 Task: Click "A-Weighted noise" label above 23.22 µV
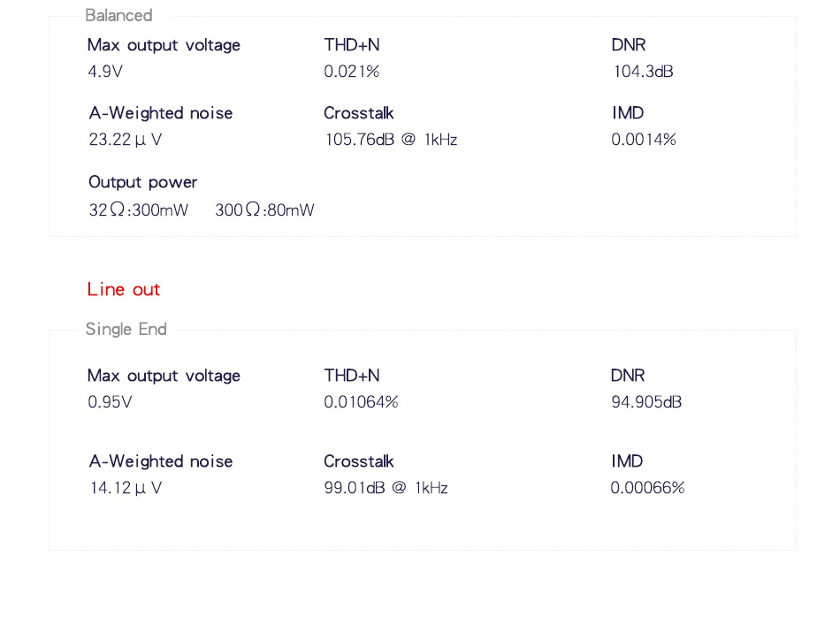(160, 113)
